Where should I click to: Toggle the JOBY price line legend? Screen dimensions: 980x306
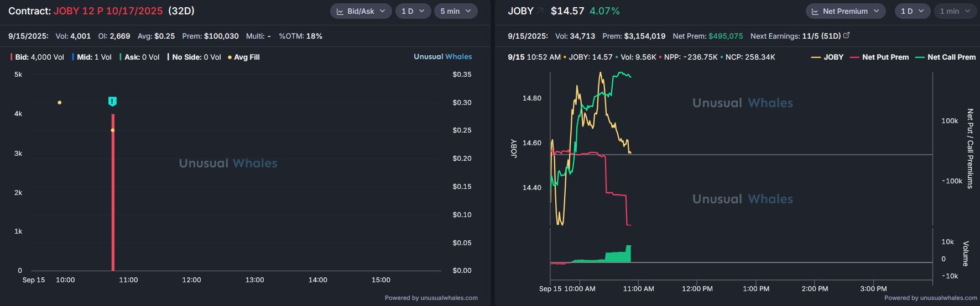pos(827,57)
